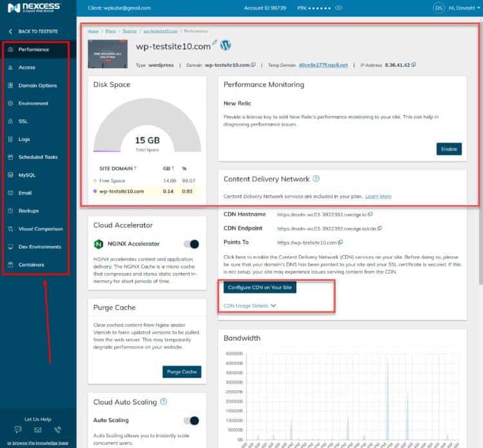Image resolution: width=483 pixels, height=448 pixels.
Task: Click the phone support icon
Action: (57, 429)
